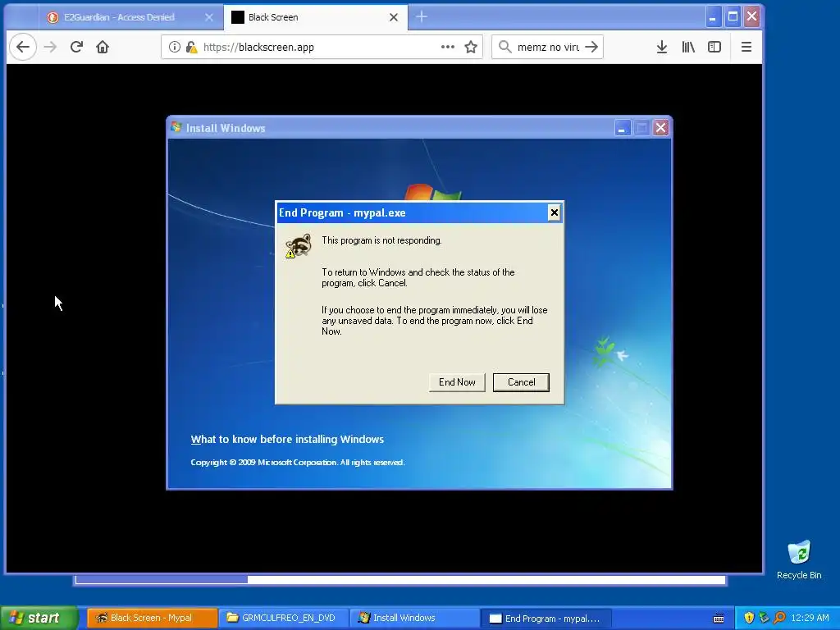Go back using the browser back arrow
The width and height of the screenshot is (840, 630).
(23, 47)
